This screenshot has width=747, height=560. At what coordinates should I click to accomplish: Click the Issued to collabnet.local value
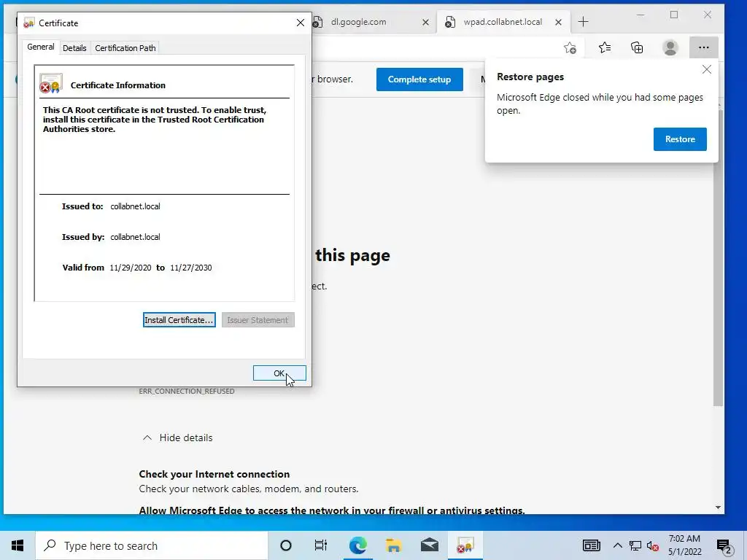click(135, 206)
